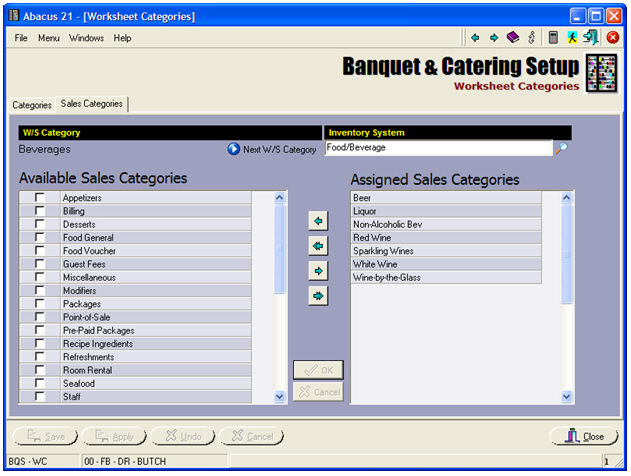Click the Abacus 21 title bar icon
The width and height of the screenshot is (631, 476).
click(x=14, y=16)
